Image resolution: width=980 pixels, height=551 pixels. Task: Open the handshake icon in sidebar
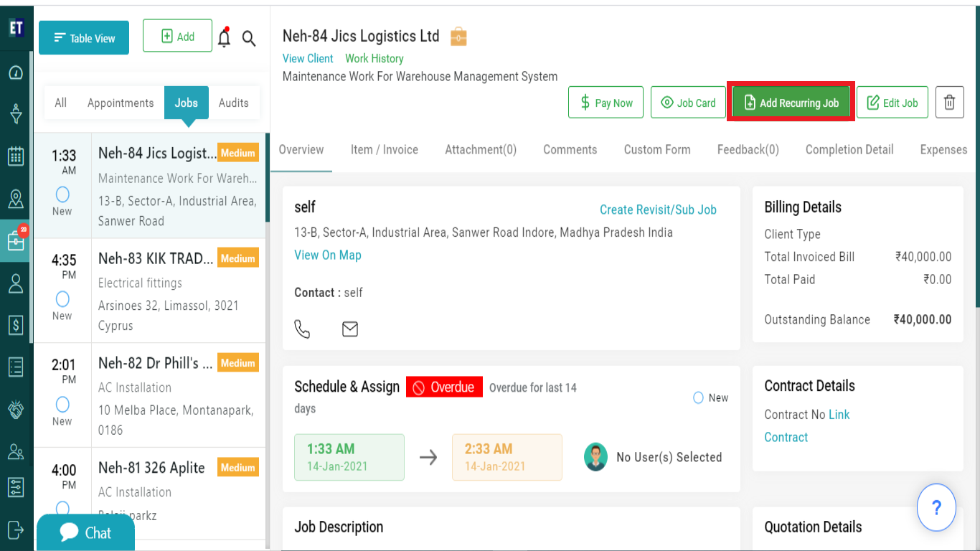point(16,410)
